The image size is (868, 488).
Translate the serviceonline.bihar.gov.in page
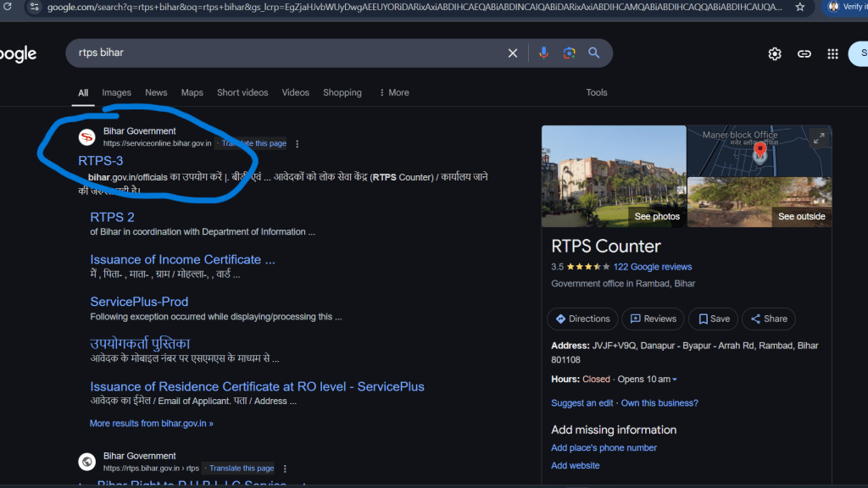[x=254, y=143]
